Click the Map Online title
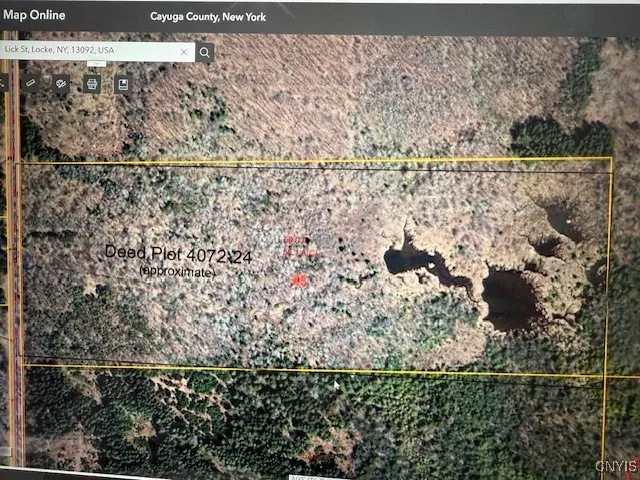Image resolution: width=640 pixels, height=480 pixels. point(34,15)
